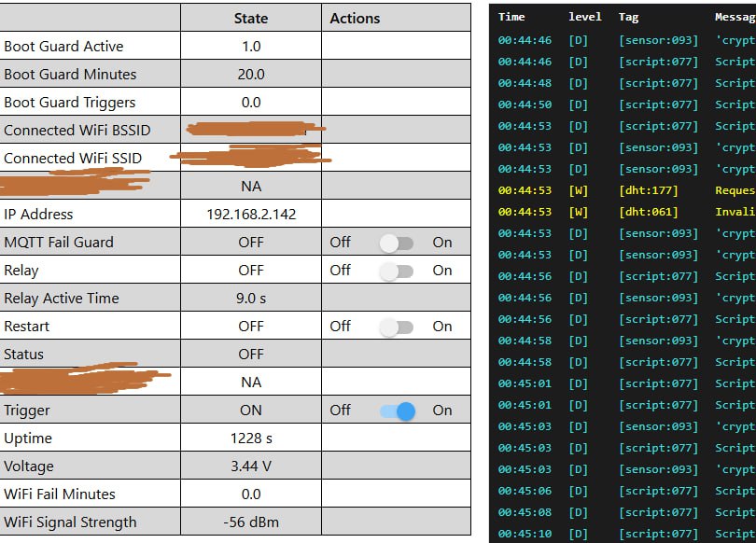
Task: Click the log timestamp 00:45:10
Action: tap(525, 534)
